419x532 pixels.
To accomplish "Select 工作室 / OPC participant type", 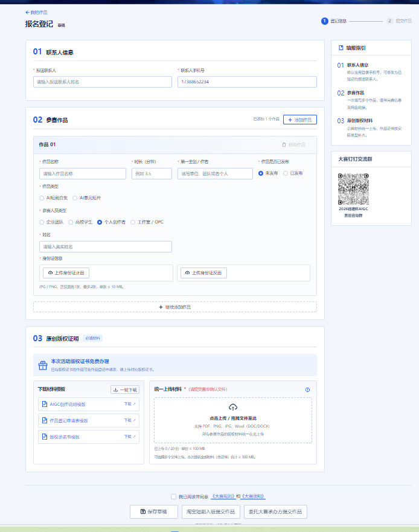I will 133,222.
